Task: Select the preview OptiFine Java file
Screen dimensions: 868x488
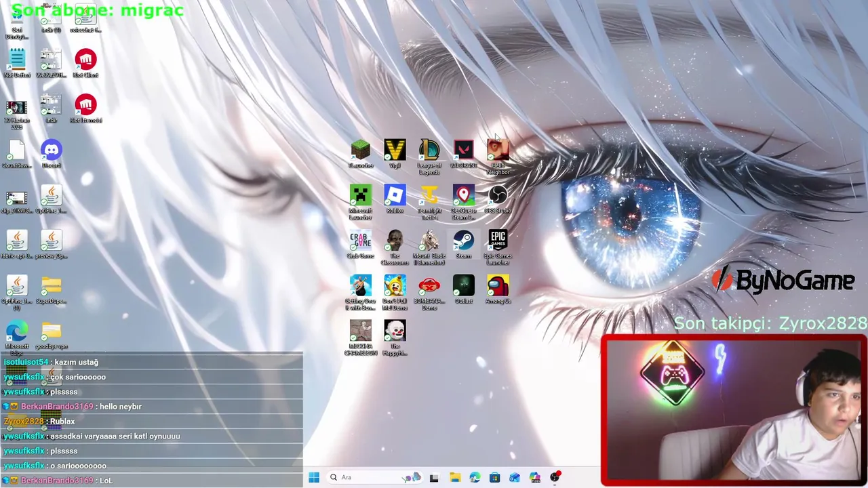Action: (52, 241)
